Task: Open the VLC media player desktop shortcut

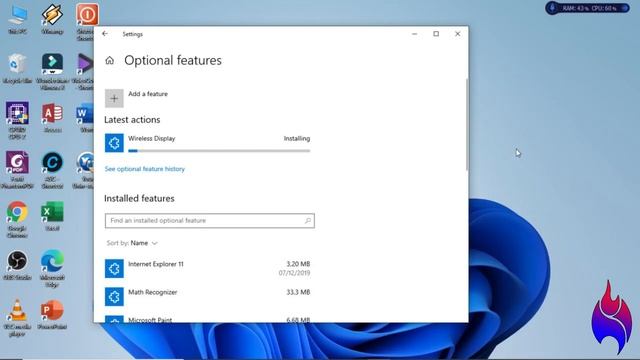Action: [17, 318]
